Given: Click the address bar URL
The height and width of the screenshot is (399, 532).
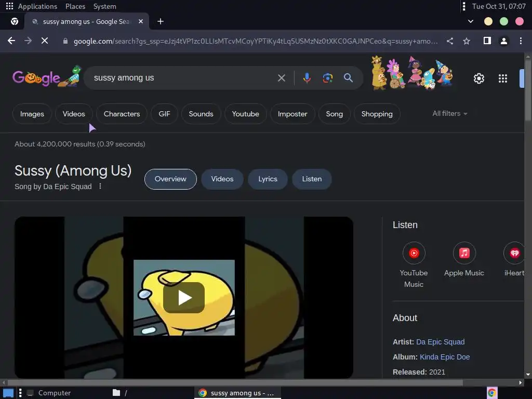Looking at the screenshot, I should click(256, 41).
